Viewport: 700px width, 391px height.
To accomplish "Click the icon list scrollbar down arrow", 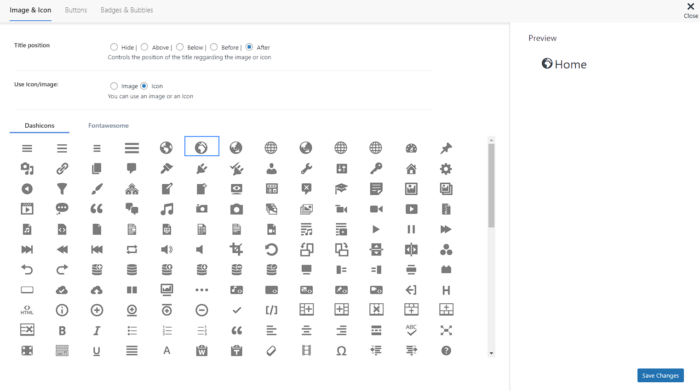I will (x=491, y=353).
